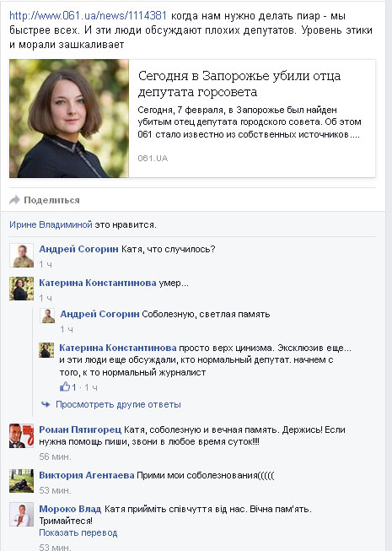Open Андрей Согорин name on "Катя, что случилось?"
Viewport: 392px width, 551px height.
pos(78,249)
